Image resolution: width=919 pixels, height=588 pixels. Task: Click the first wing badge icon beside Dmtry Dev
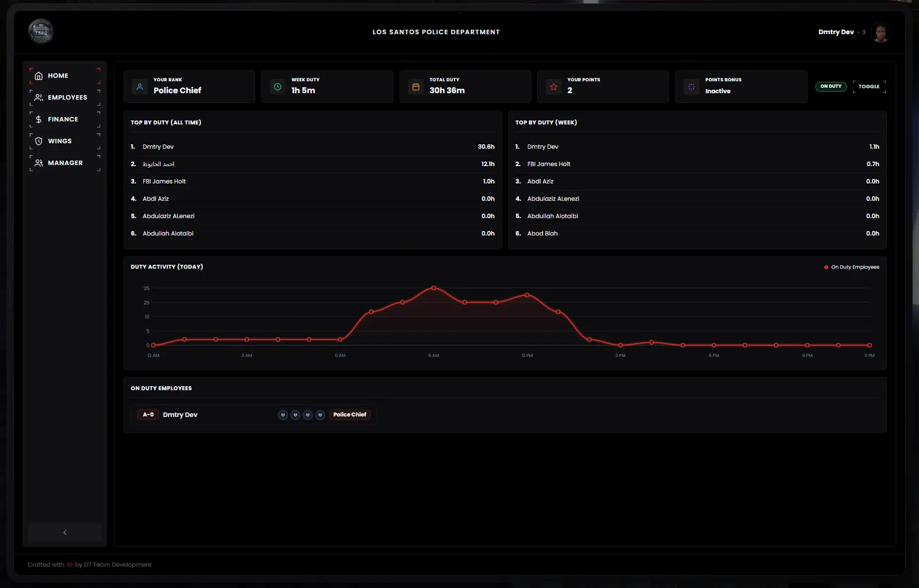283,415
